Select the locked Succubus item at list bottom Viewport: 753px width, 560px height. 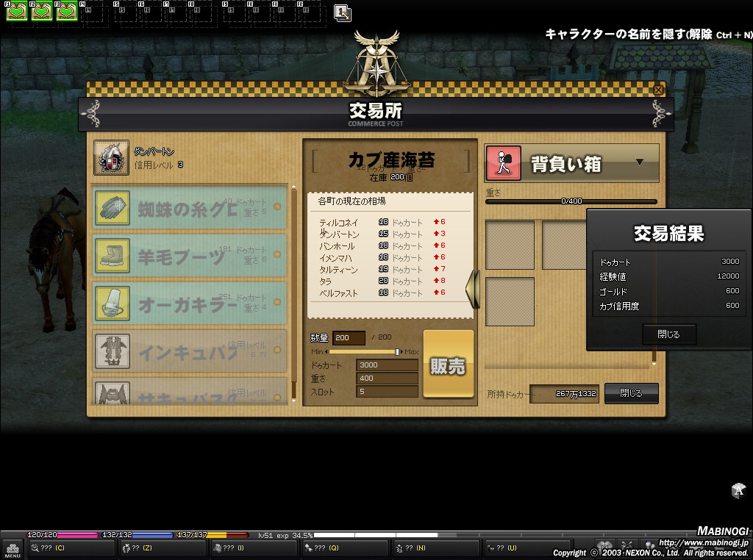[190, 392]
